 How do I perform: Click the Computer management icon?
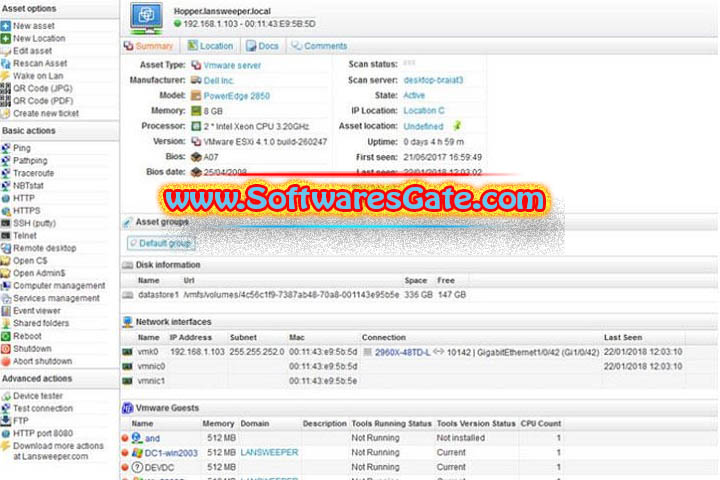tap(6, 286)
